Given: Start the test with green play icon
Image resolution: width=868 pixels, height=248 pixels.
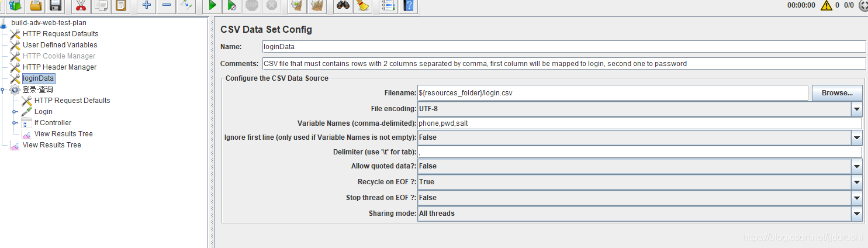Looking at the screenshot, I should coord(212,6).
